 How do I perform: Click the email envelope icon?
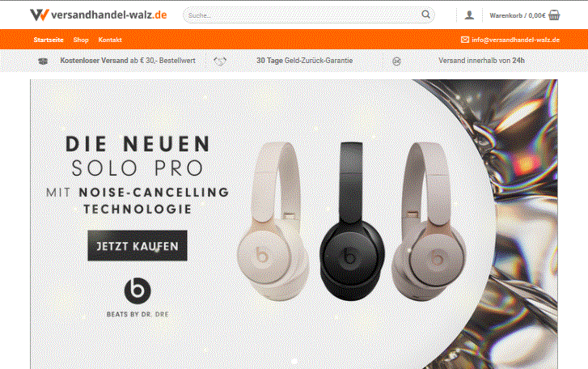(465, 40)
